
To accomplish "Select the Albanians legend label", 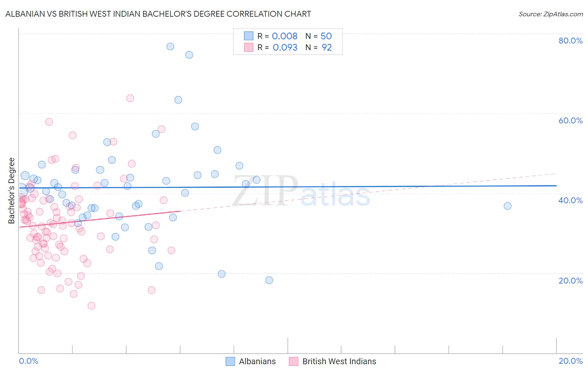I will coord(257,361).
